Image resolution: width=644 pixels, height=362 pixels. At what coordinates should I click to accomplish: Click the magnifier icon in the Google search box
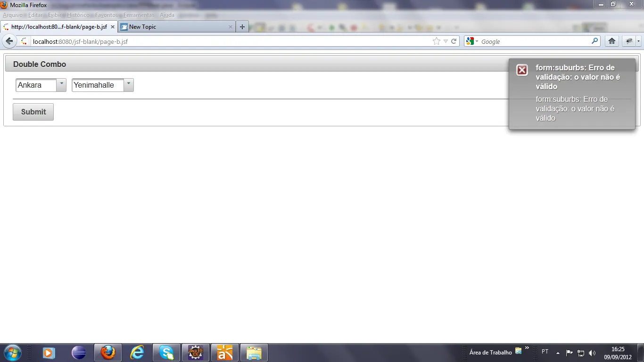595,41
